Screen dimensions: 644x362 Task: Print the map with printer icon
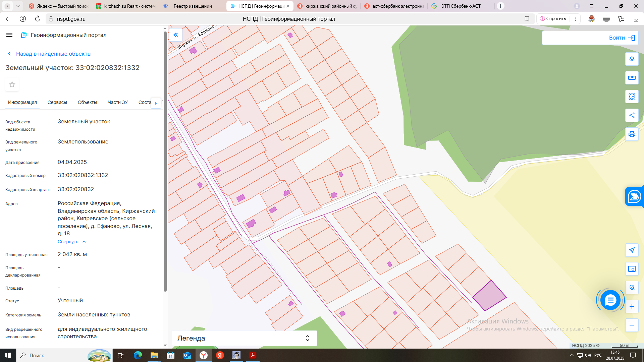click(632, 134)
